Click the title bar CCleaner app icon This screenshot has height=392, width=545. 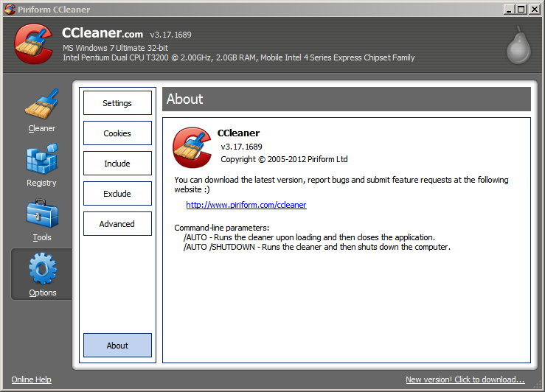click(10, 9)
